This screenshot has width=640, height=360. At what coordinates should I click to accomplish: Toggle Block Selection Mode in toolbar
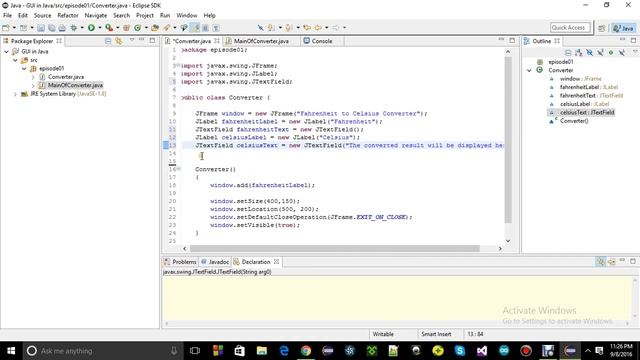(206, 28)
